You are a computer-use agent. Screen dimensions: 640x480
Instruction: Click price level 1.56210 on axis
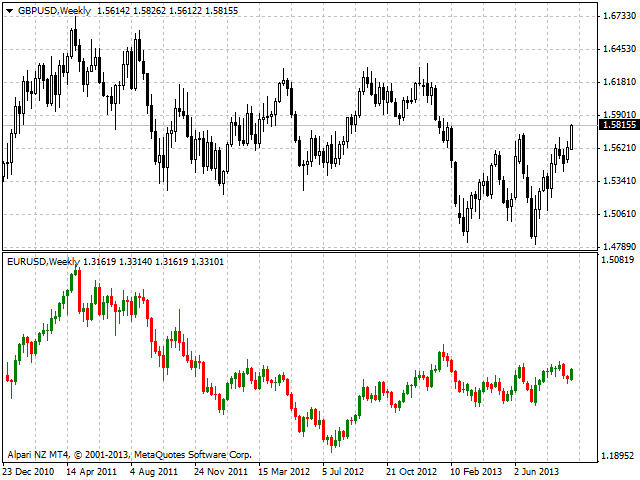[619, 148]
